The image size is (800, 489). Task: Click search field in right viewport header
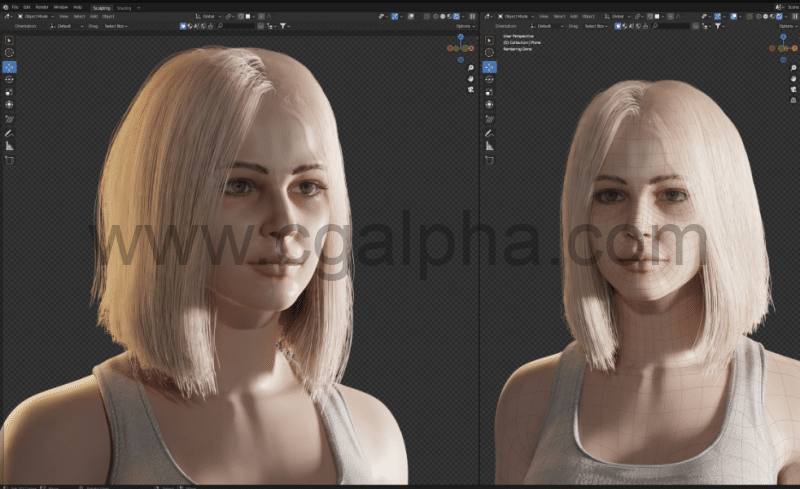coord(670,26)
